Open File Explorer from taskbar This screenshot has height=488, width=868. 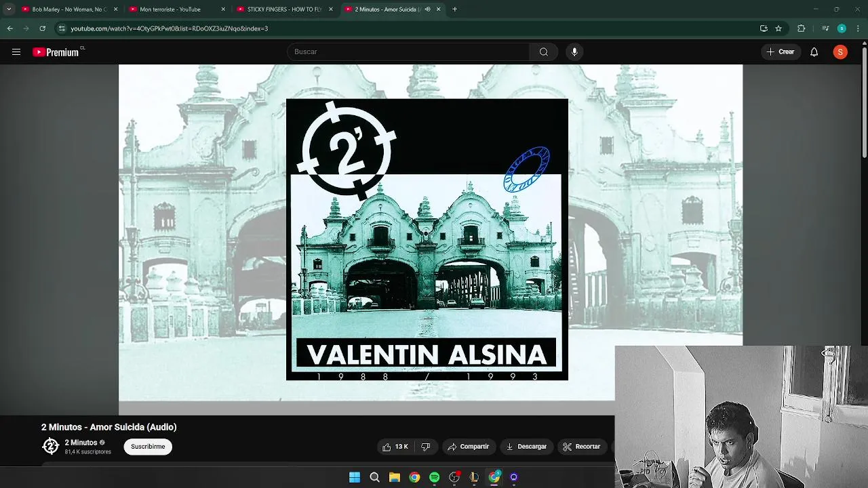[x=395, y=477]
